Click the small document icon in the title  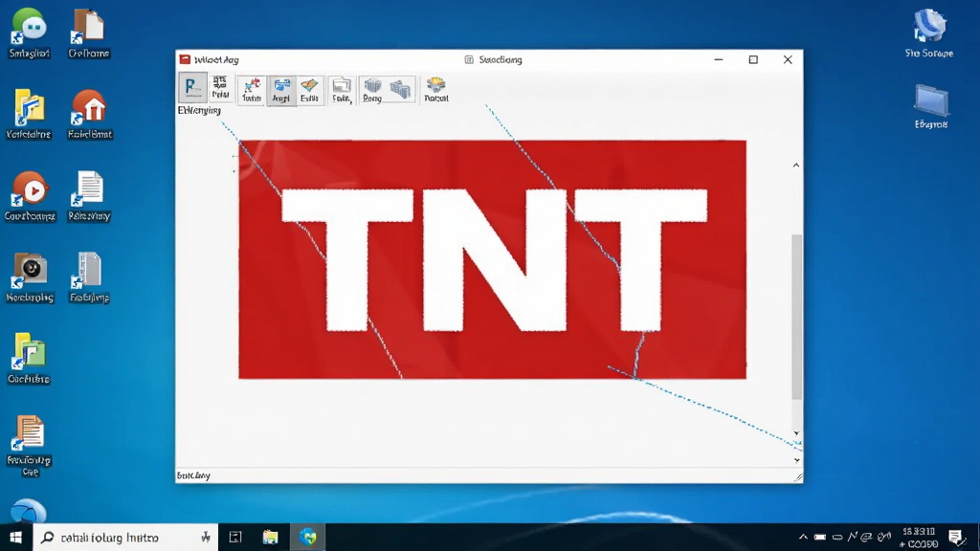[469, 59]
